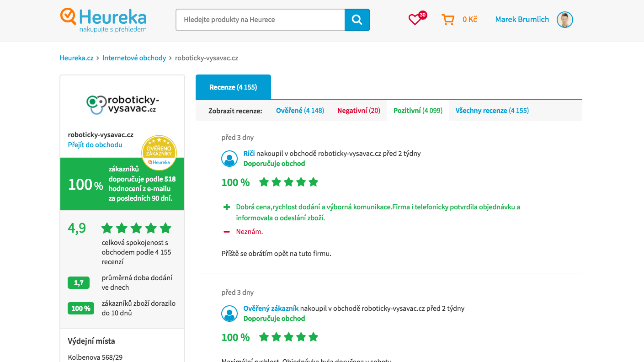The height and width of the screenshot is (362, 644).
Task: Click roboticky-vysavac.cz breadcrumb text
Action: coord(207,58)
